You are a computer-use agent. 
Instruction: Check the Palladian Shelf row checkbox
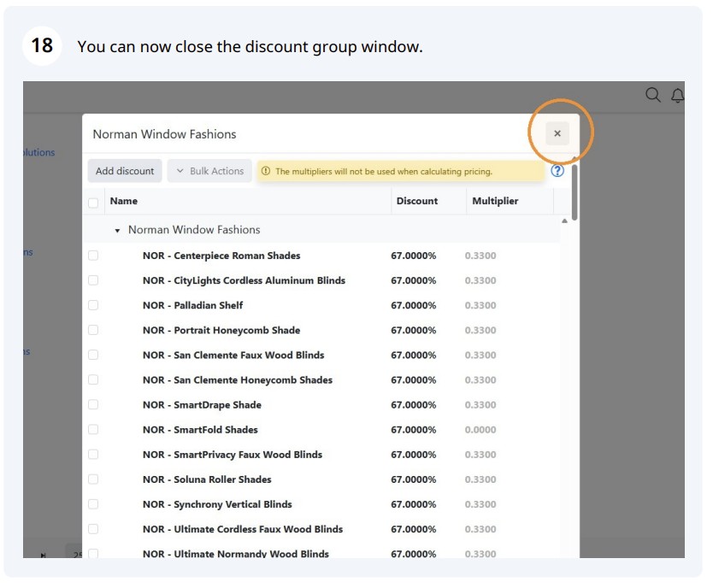coord(93,305)
